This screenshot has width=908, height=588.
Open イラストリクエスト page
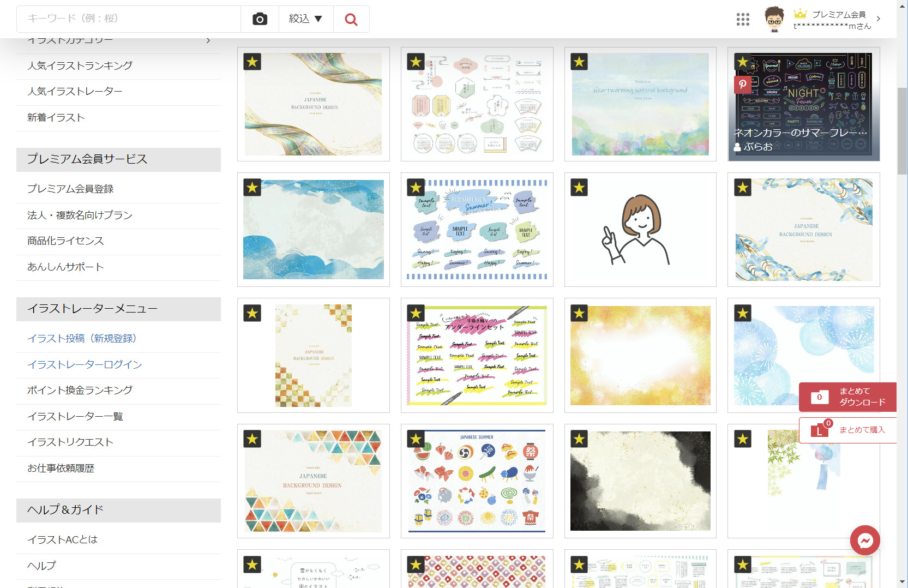pos(70,442)
